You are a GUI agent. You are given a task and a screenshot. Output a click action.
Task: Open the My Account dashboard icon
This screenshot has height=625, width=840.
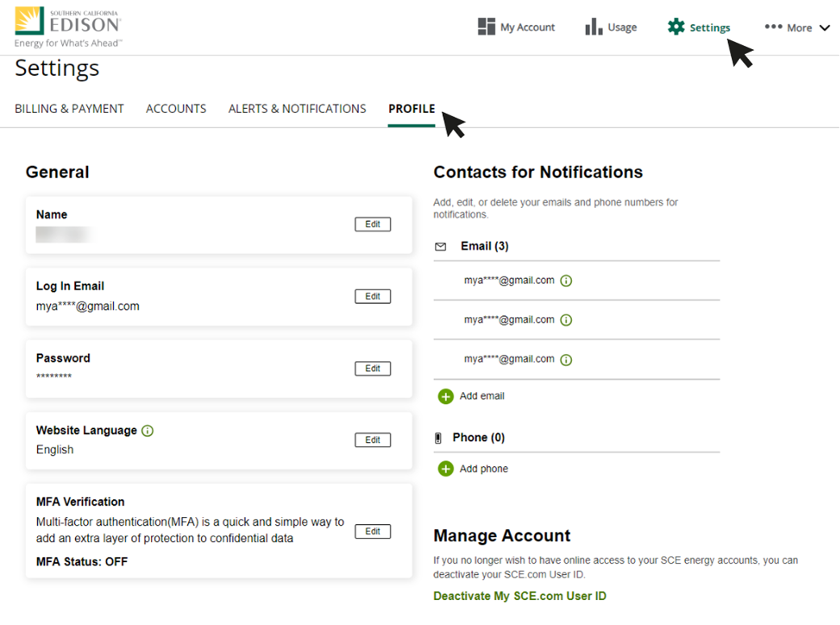pos(486,27)
